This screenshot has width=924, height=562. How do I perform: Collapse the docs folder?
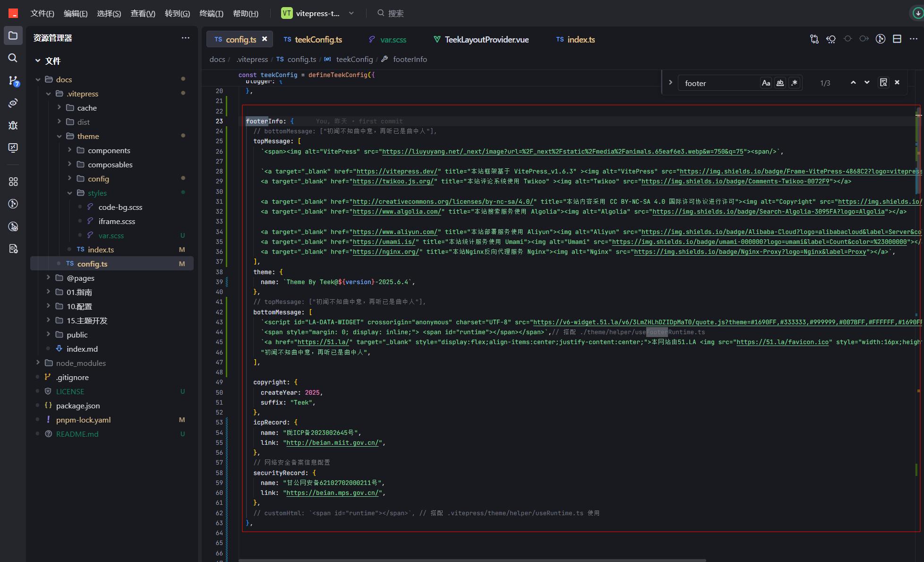tap(38, 79)
